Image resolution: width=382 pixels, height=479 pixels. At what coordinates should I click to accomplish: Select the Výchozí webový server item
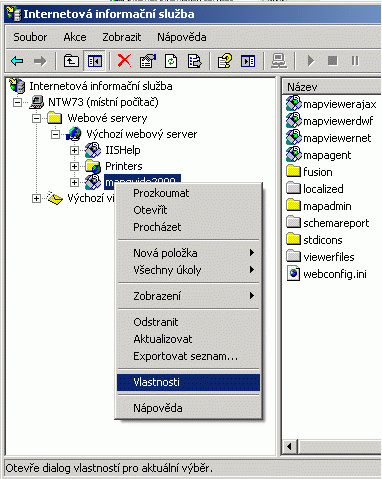click(142, 134)
